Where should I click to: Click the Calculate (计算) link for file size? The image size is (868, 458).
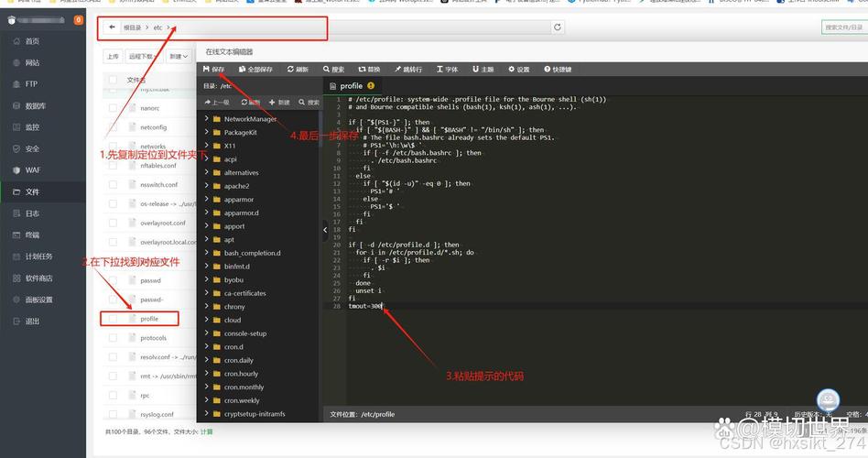click(x=206, y=431)
